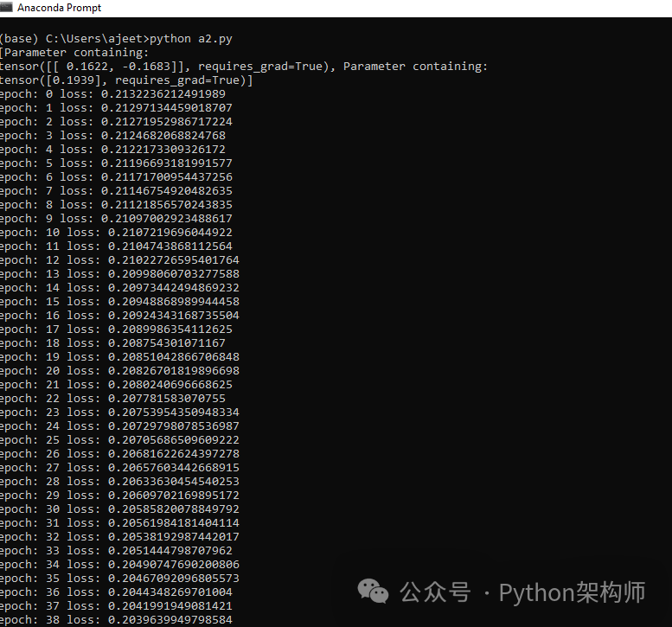Click the epoch 31 loss line
Viewport: 672px width, 627px height.
[x=119, y=523]
